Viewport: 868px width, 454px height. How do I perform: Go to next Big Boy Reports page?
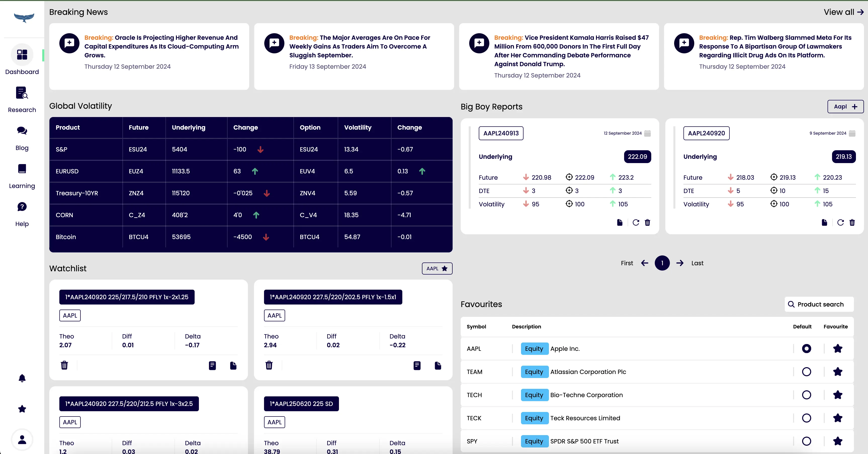pos(680,263)
